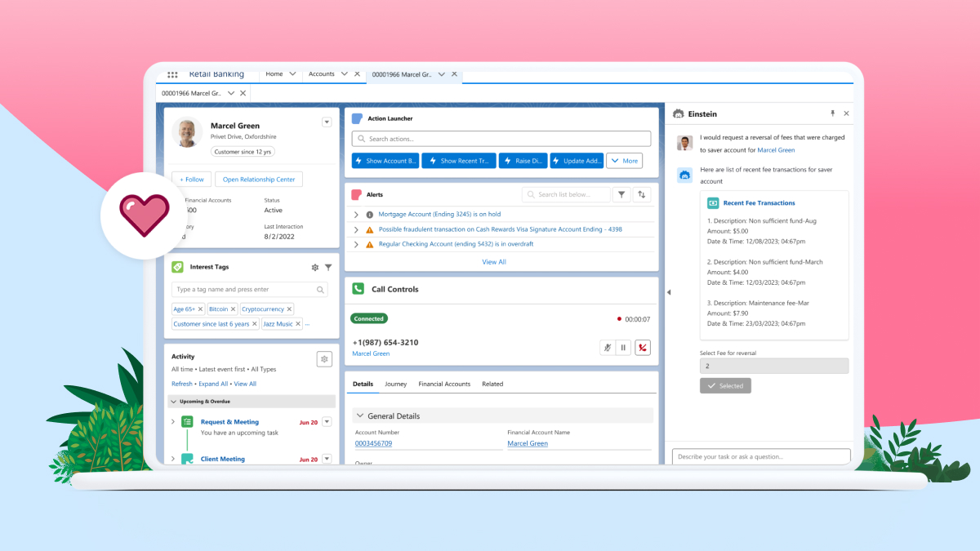
Task: Filter the Alerts list
Action: click(621, 194)
